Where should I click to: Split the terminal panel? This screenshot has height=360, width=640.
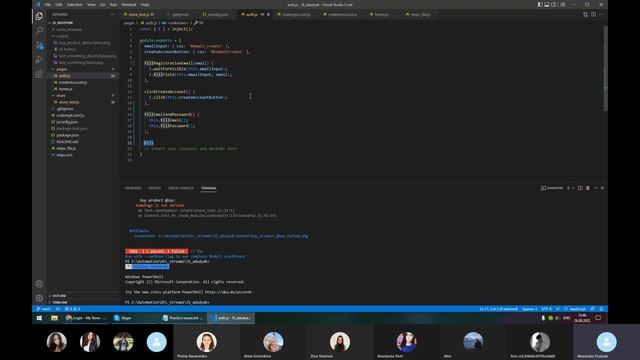point(580,188)
